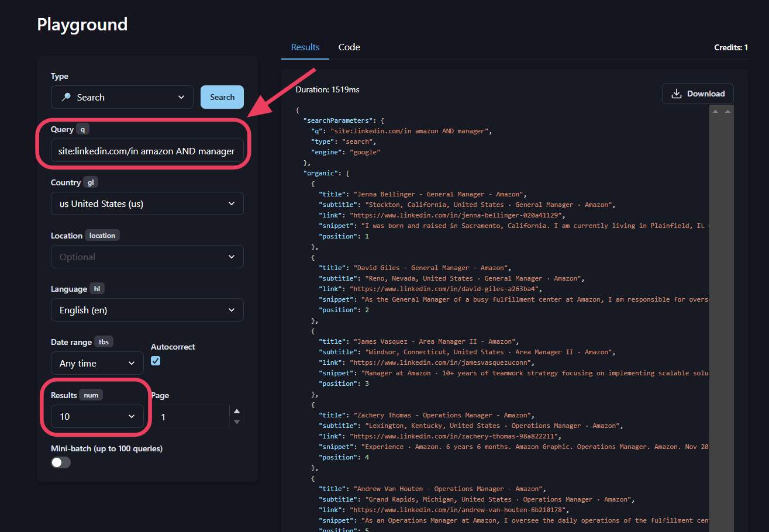This screenshot has width=769, height=532.
Task: Click the gl badge next to Country label
Action: click(91, 182)
